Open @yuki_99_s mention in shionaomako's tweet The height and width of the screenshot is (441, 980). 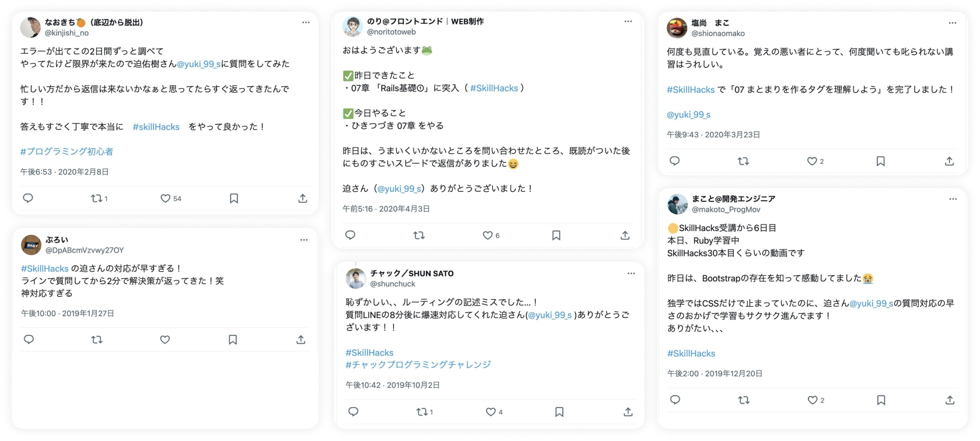pyautogui.click(x=688, y=114)
